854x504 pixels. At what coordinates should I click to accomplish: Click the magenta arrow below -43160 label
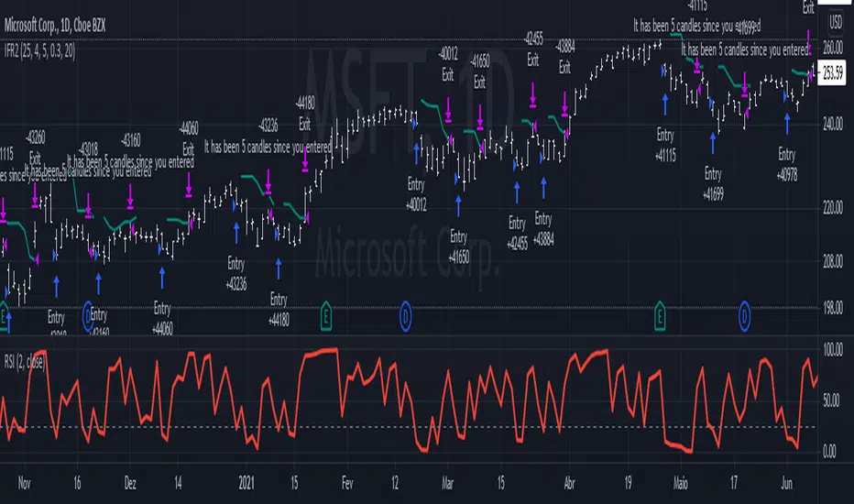point(130,197)
